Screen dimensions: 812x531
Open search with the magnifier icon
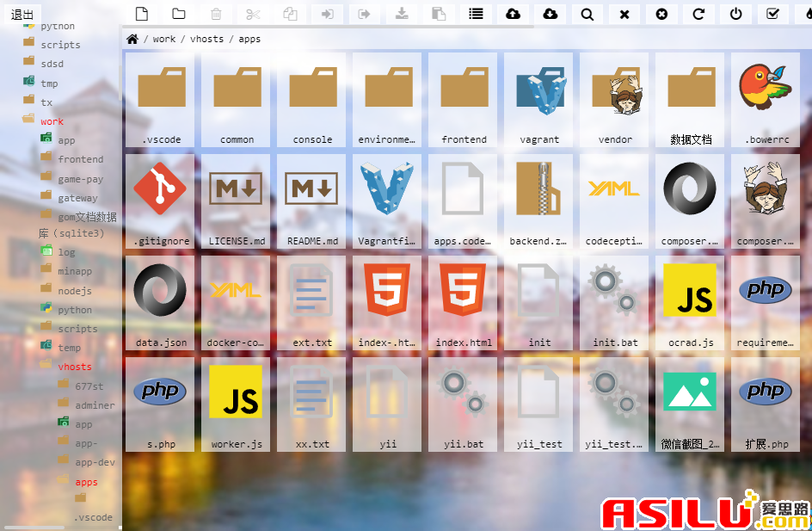[x=587, y=14]
